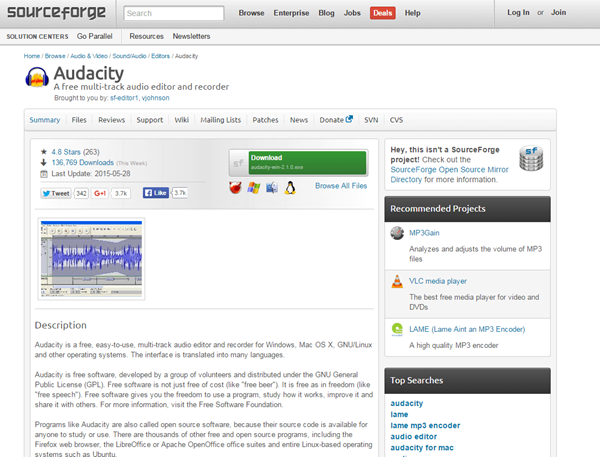Open the VLC media player link
Image resolution: width=600 pixels, height=457 pixels.
438,281
